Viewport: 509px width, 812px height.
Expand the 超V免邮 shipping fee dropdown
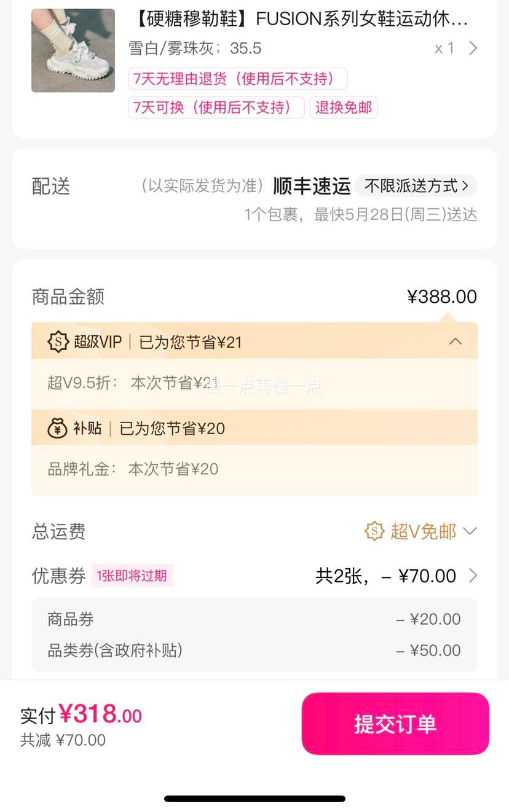pyautogui.click(x=470, y=531)
